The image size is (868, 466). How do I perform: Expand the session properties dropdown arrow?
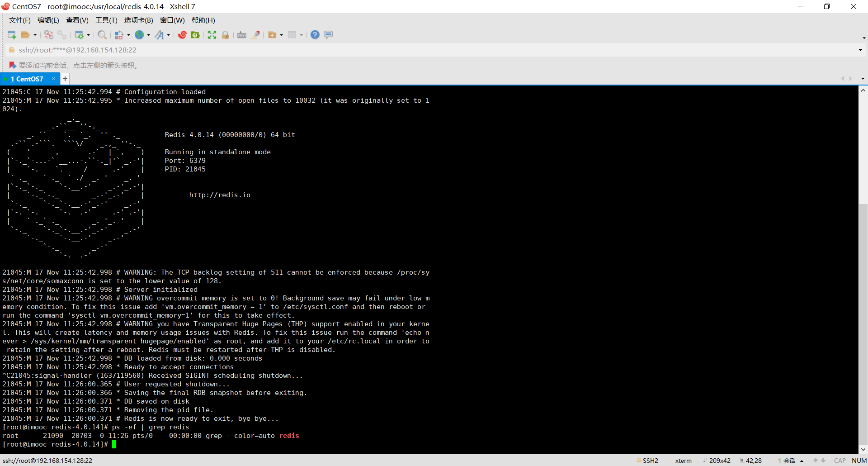(x=88, y=35)
